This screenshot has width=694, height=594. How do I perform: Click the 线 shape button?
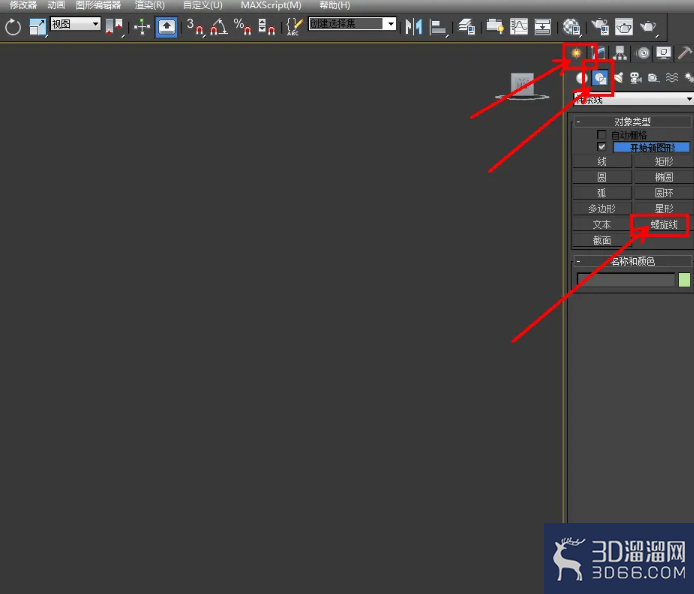[x=602, y=162]
